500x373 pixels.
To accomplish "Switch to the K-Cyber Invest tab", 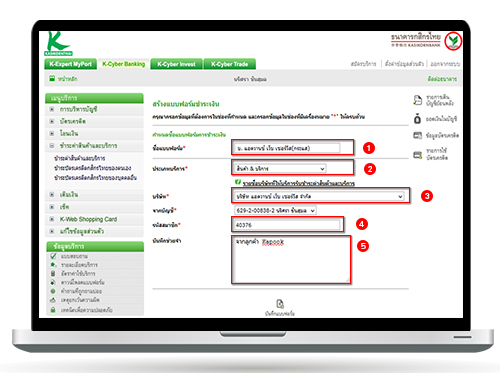I will 176,64.
